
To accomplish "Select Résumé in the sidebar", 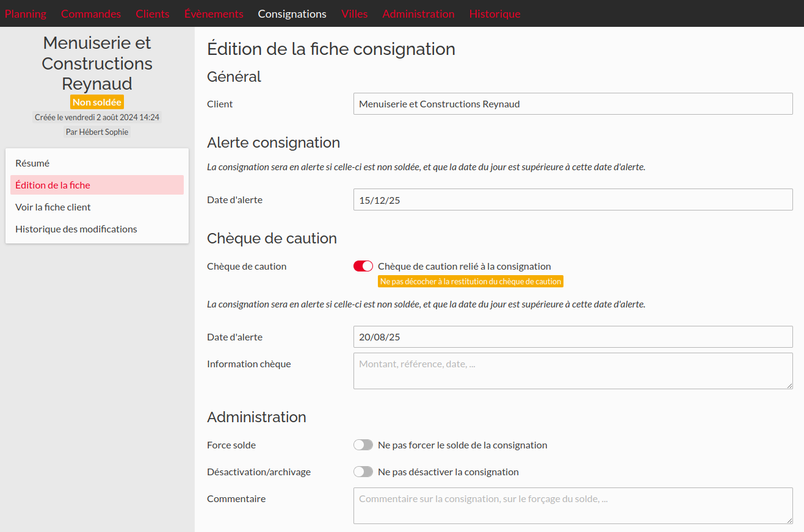I will pyautogui.click(x=31, y=163).
